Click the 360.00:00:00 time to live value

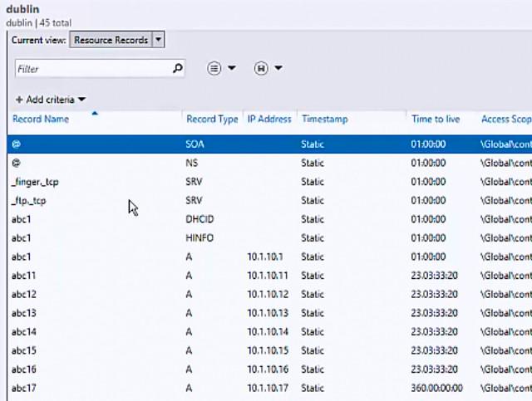click(x=436, y=388)
